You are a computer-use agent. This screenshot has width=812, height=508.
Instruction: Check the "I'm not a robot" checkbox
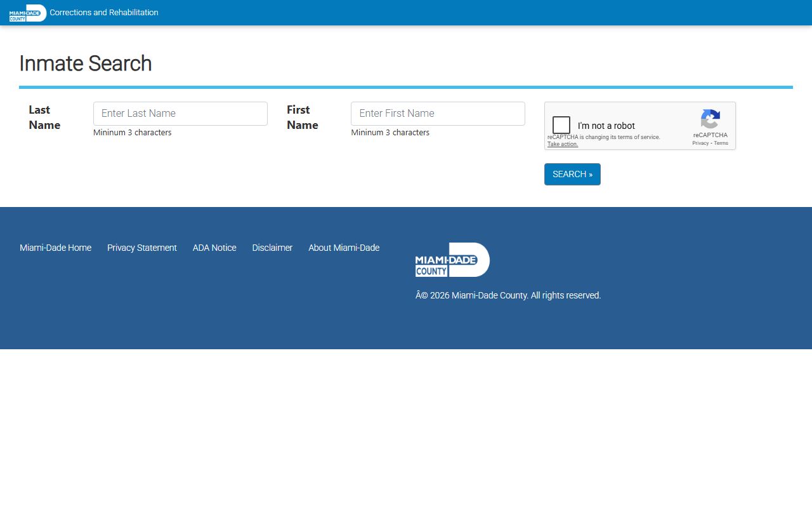pos(561,125)
